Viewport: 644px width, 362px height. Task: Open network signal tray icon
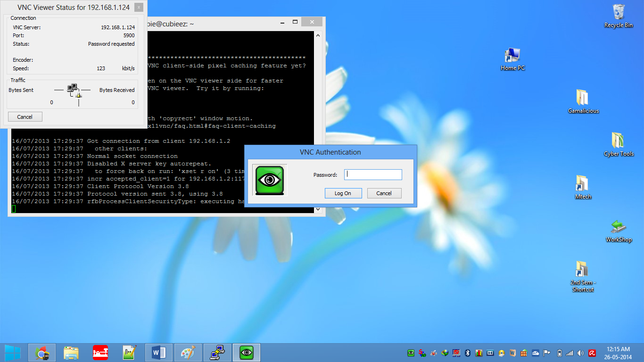pyautogui.click(x=570, y=353)
